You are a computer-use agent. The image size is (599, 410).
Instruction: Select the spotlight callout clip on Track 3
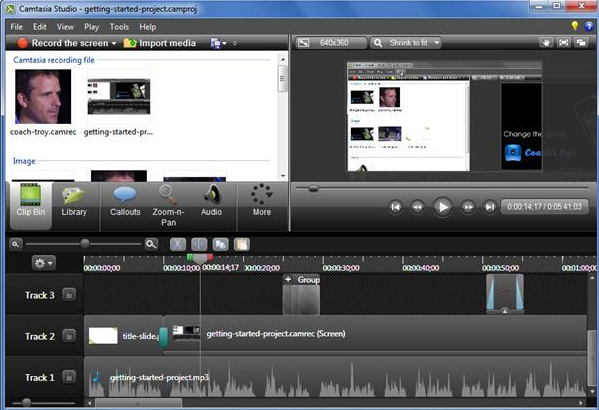(x=505, y=294)
